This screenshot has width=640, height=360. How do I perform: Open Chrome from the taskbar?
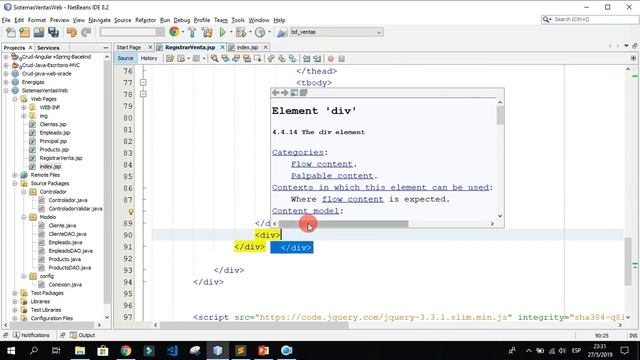126,351
